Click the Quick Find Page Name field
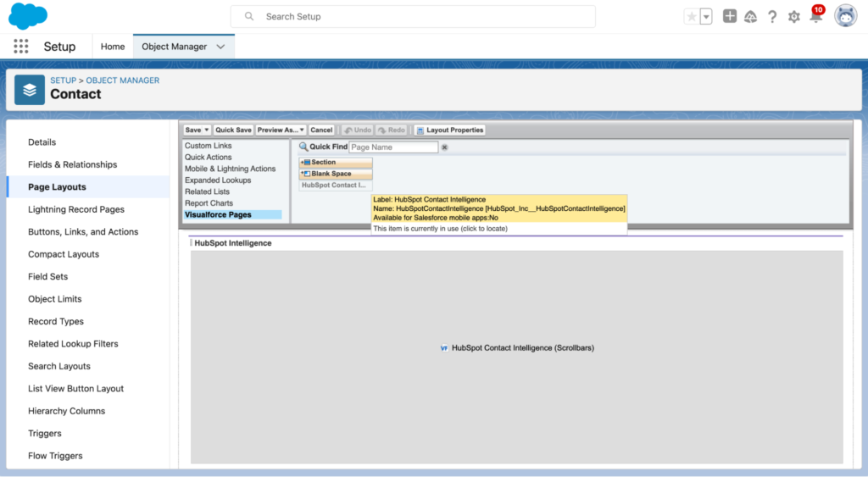This screenshot has width=868, height=477. pos(393,147)
